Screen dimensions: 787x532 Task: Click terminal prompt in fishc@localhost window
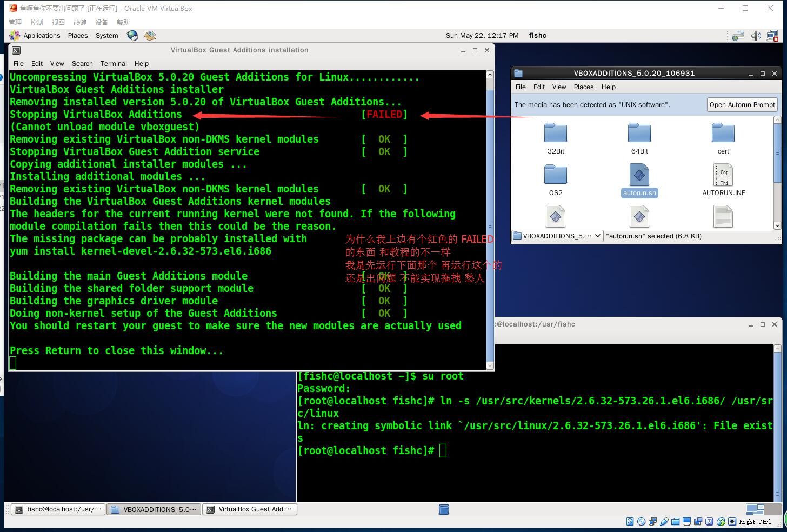366,450
